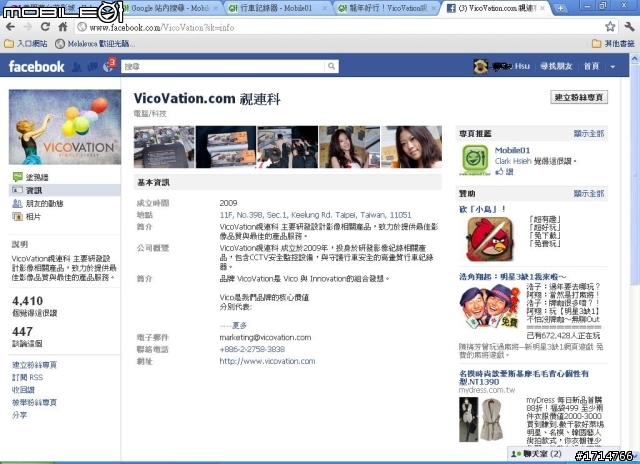Open the wall speech-bubble icon in sidebar

click(17, 177)
